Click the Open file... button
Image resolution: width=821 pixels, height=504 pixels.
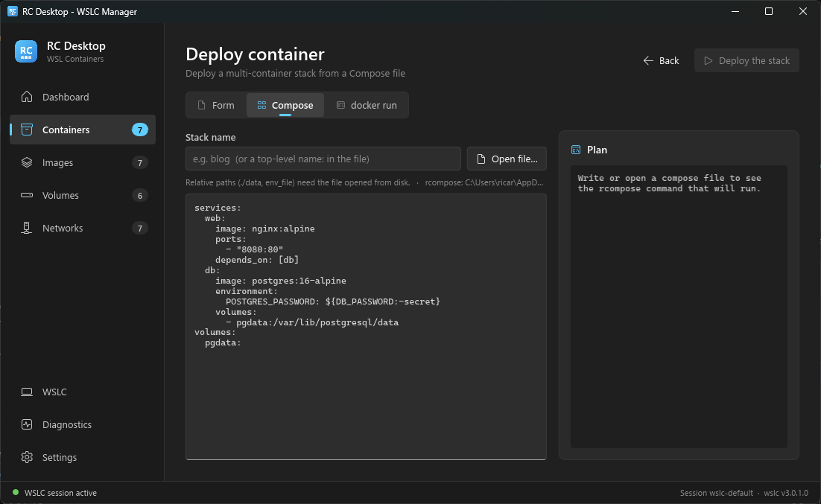click(x=507, y=159)
